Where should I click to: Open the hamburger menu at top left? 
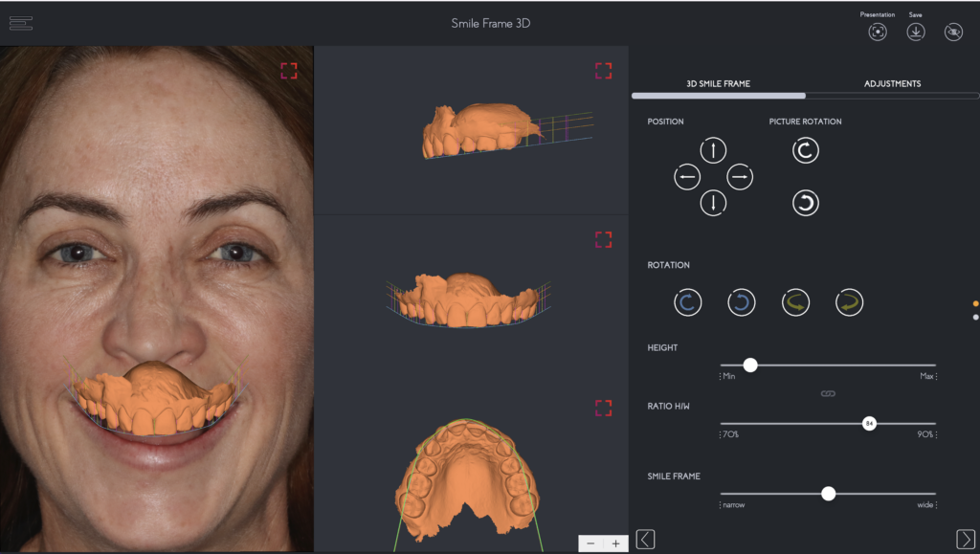pos(21,23)
